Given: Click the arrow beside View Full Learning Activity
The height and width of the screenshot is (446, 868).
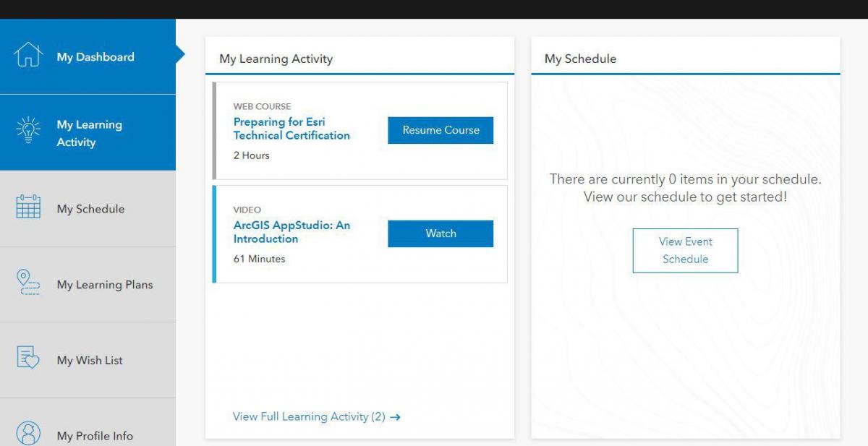Looking at the screenshot, I should coord(395,417).
